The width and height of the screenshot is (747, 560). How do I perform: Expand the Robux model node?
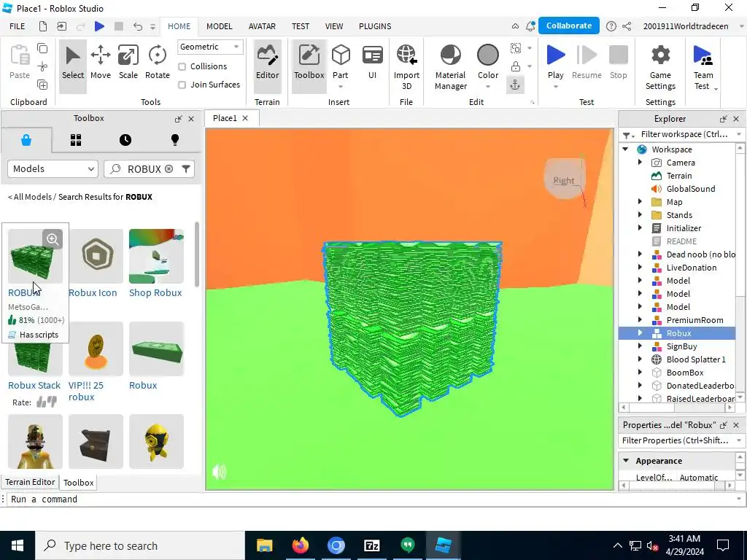tap(640, 332)
